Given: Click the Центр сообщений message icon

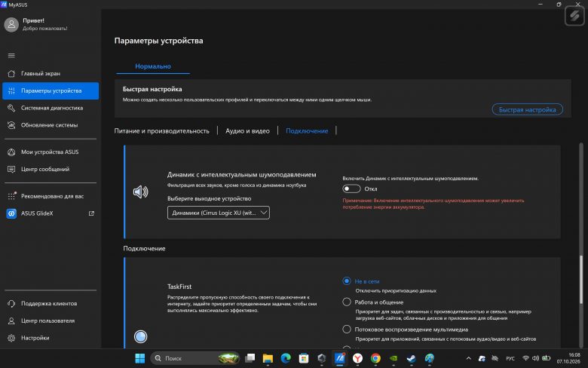Looking at the screenshot, I should pyautogui.click(x=11, y=169).
